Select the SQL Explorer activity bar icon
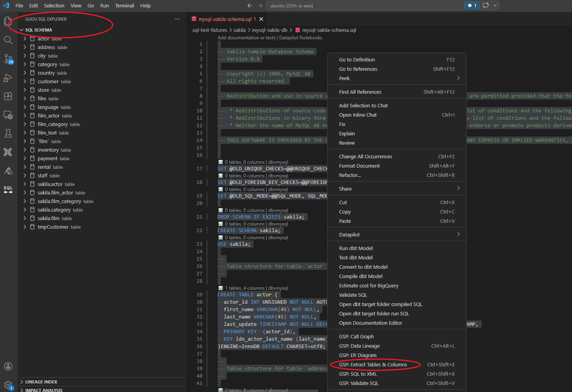 point(8,190)
